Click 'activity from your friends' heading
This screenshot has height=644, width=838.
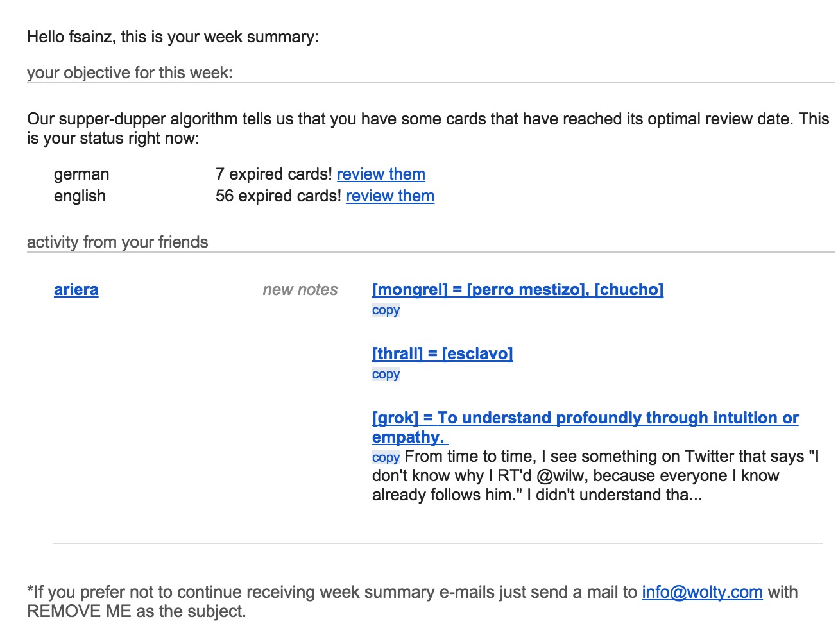117,242
